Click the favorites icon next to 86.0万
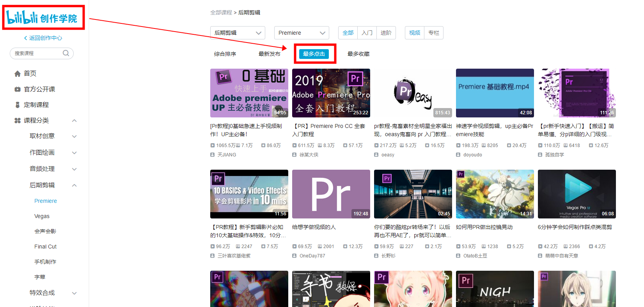 point(263,146)
